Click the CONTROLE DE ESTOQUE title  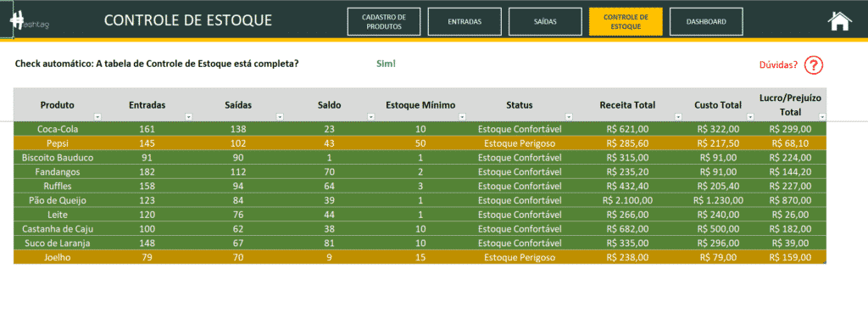(188, 20)
